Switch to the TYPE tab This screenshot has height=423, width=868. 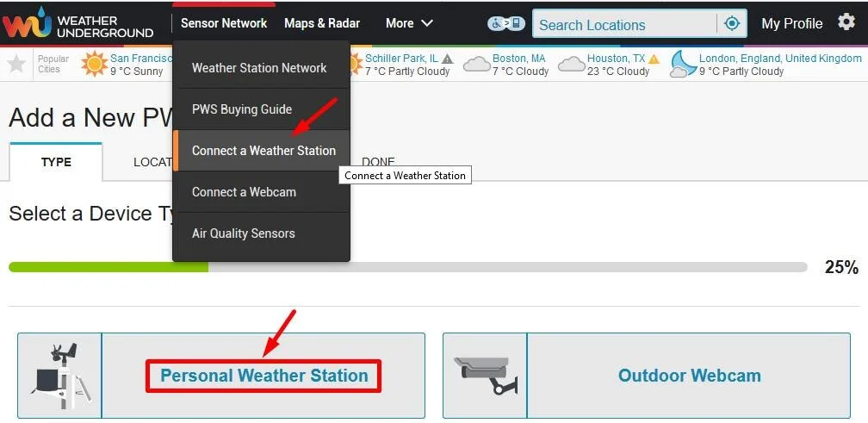[x=56, y=162]
